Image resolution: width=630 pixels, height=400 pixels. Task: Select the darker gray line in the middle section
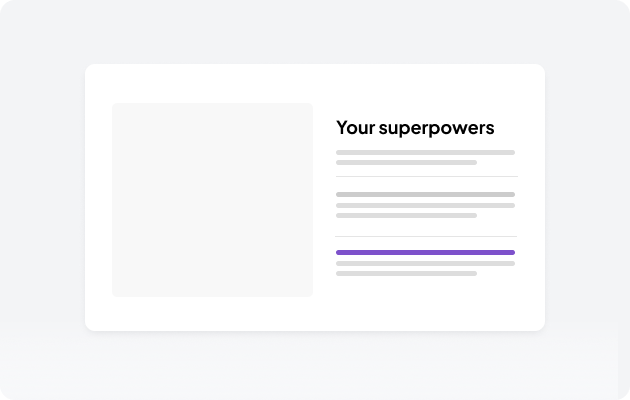pos(425,194)
